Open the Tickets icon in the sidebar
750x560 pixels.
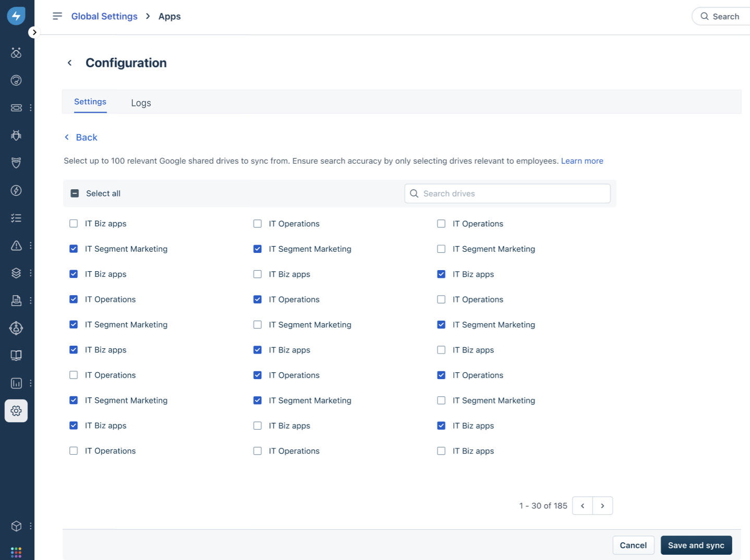[16, 108]
